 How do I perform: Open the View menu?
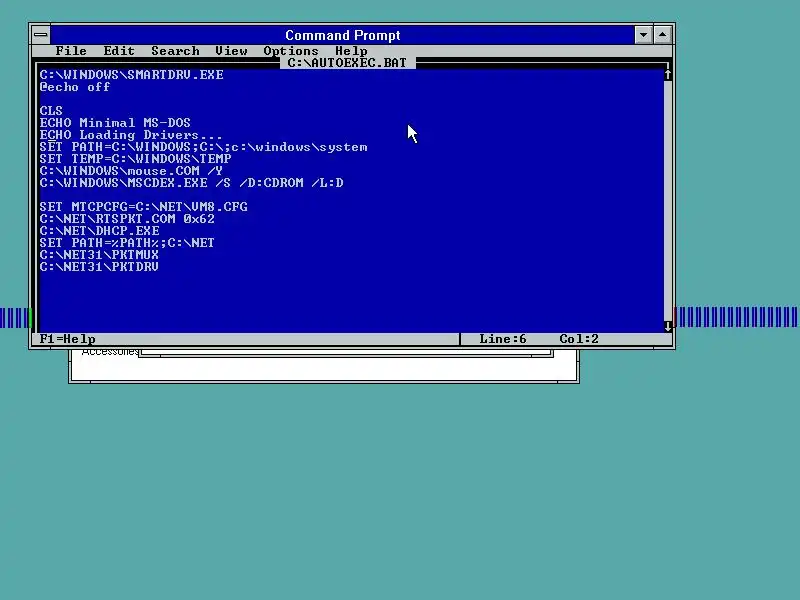[231, 51]
